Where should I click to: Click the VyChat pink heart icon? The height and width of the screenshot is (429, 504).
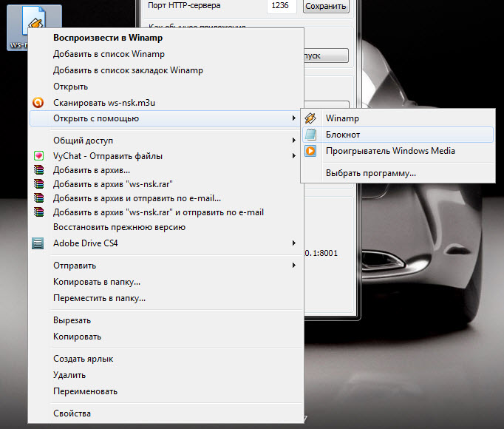tap(38, 156)
